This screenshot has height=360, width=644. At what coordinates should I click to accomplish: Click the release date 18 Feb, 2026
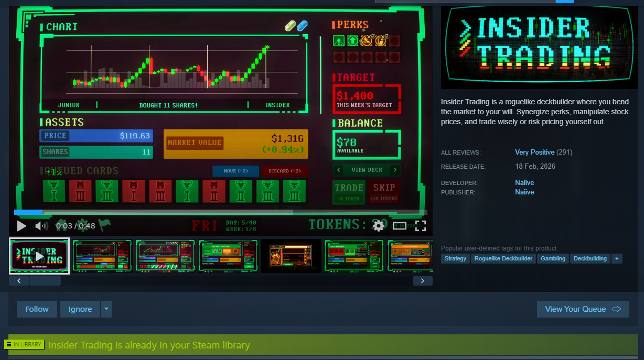pyautogui.click(x=535, y=166)
